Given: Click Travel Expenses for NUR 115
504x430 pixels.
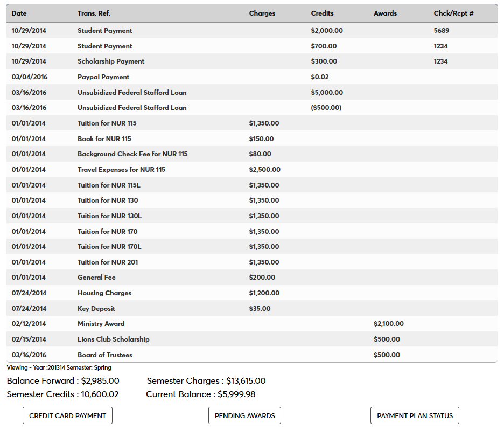Looking at the screenshot, I should point(121,170).
